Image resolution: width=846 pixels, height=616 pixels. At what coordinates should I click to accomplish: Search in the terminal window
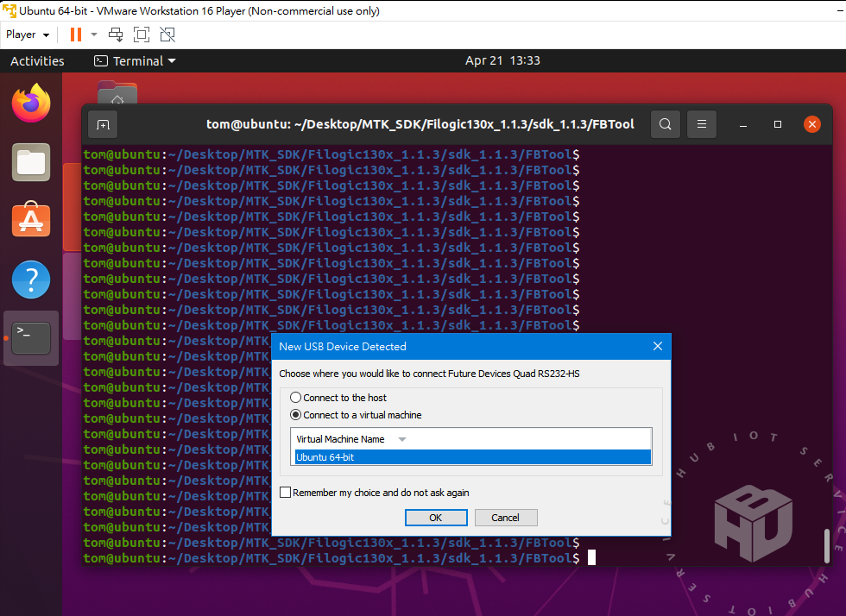point(666,124)
